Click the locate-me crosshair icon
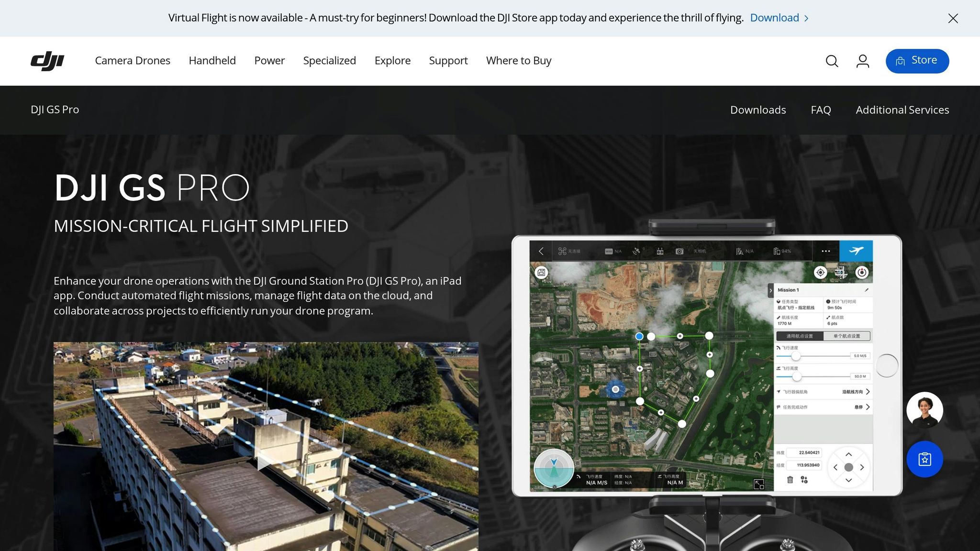980x551 pixels. (x=820, y=273)
